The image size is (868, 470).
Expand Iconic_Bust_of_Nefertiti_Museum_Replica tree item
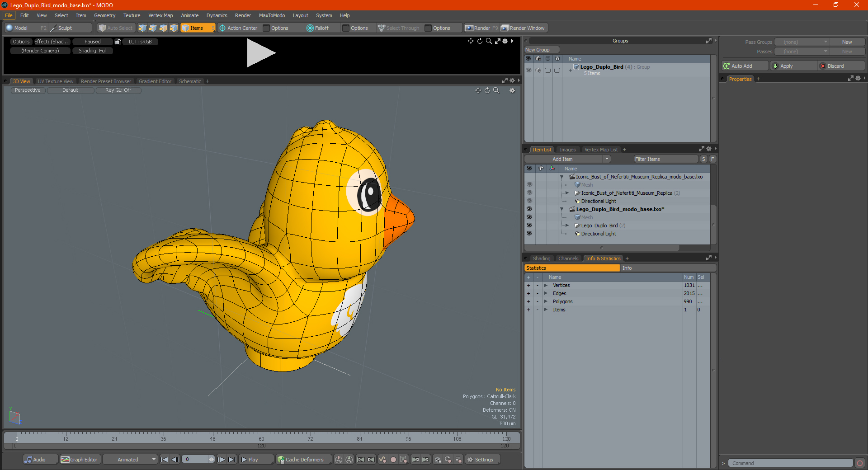[x=567, y=193]
